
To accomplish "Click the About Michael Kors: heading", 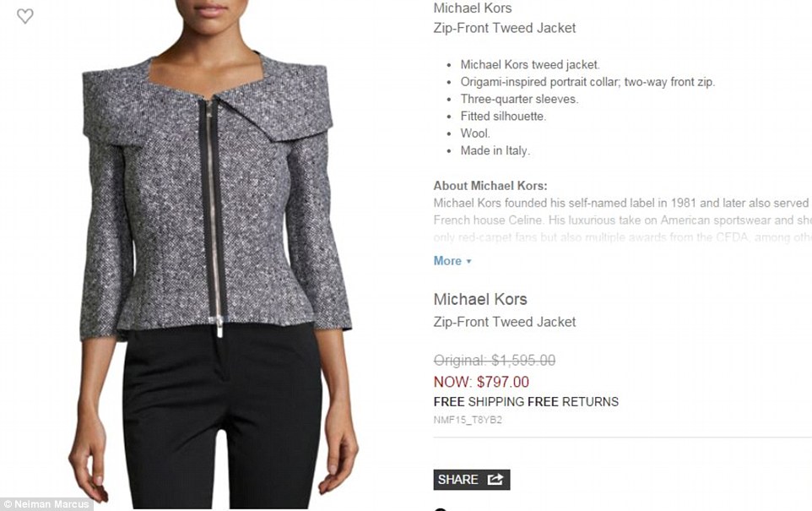I will [490, 186].
